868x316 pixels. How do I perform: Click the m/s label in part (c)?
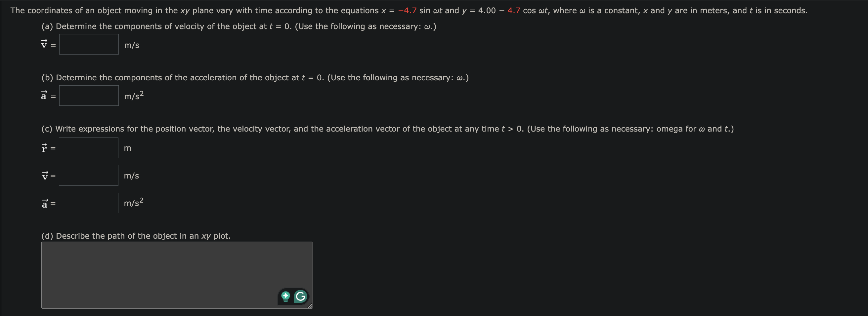coord(131,175)
